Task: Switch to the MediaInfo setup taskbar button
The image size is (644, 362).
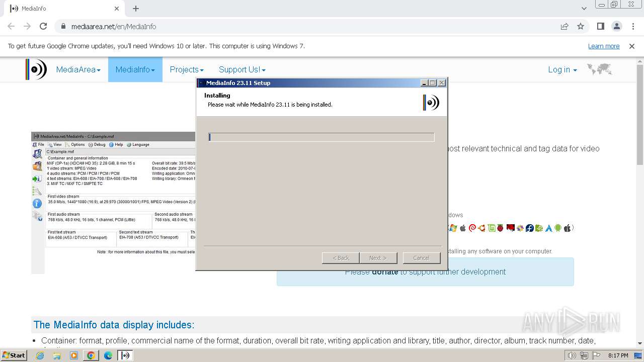Action: coord(125,355)
